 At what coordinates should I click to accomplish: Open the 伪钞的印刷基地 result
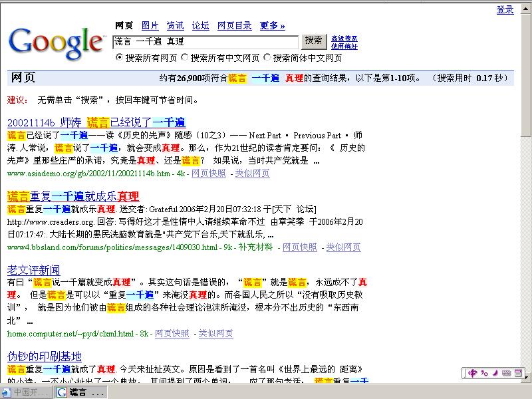tap(44, 356)
